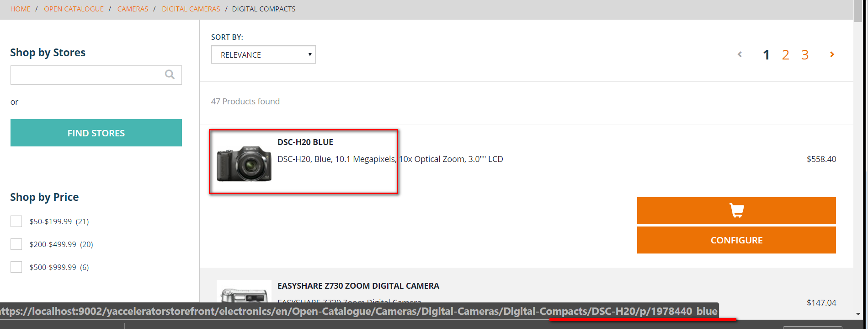Add DSC-H20 Blue to cart
Viewport: 868px width, 329px height.
pyautogui.click(x=736, y=210)
